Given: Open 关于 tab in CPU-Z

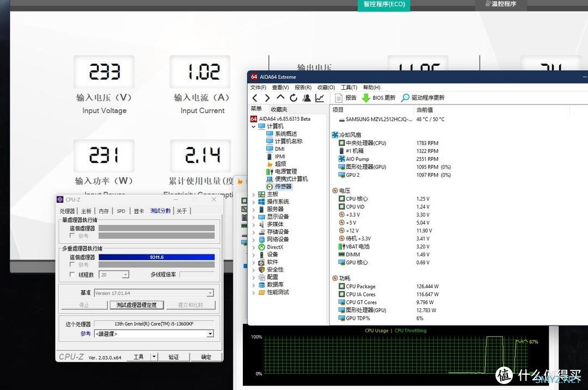Looking at the screenshot, I should [181, 211].
